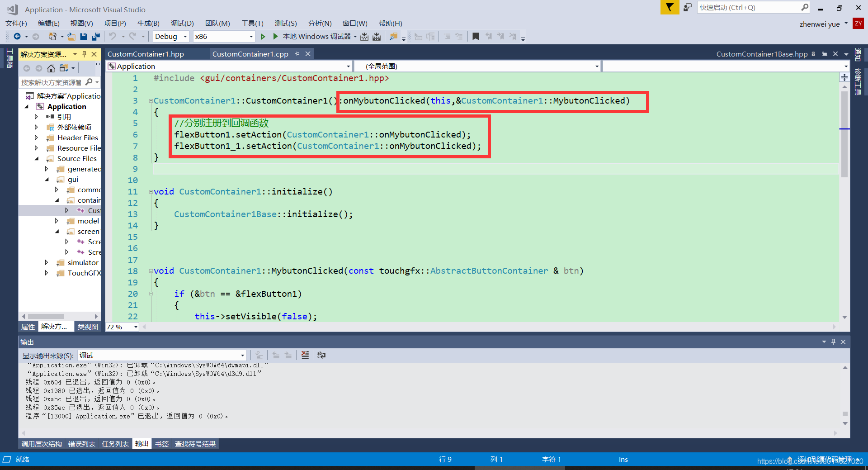Click the Solution Explorer view-switch icon
This screenshot has width=868, height=470.
(64, 68)
